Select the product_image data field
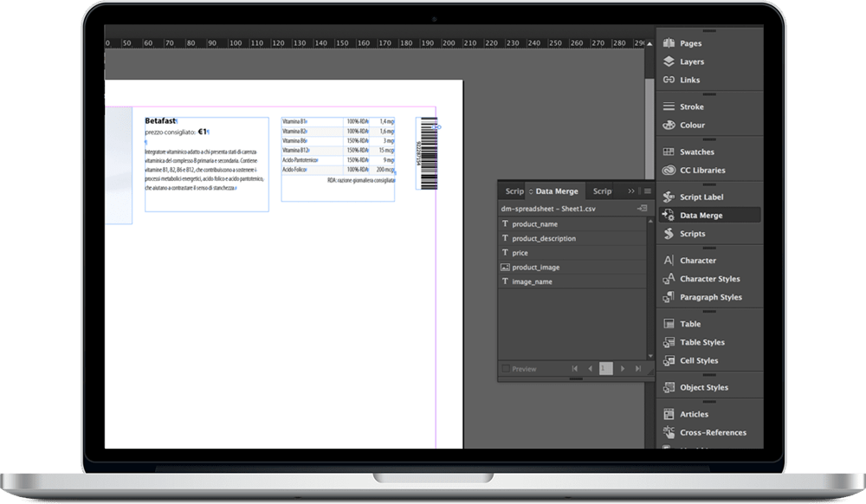This screenshot has height=504, width=866. (572, 267)
